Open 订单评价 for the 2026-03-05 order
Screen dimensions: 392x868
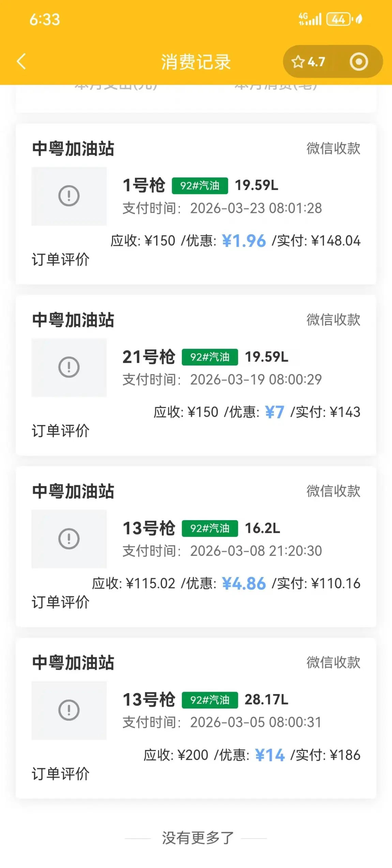tap(61, 774)
